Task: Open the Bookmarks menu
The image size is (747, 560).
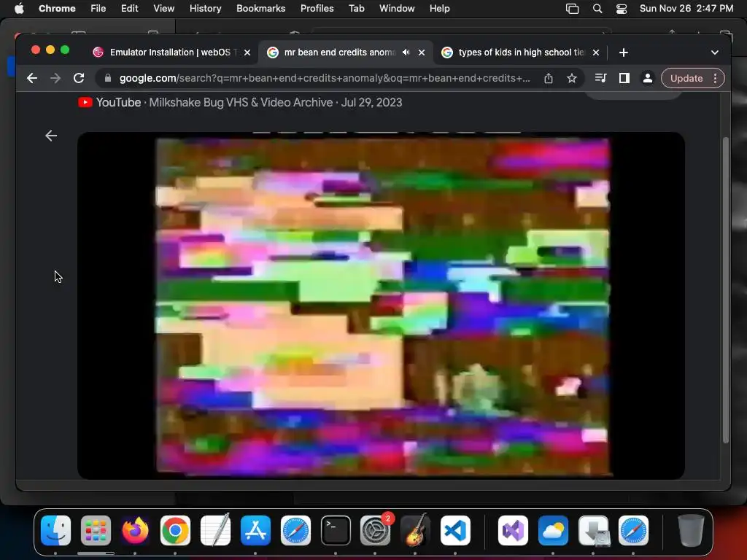Action: pos(260,9)
